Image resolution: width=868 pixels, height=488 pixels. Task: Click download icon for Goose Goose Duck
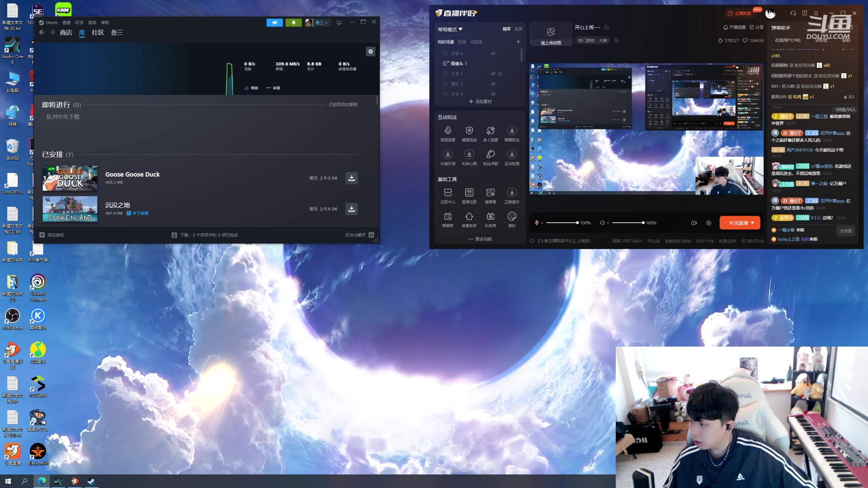351,178
